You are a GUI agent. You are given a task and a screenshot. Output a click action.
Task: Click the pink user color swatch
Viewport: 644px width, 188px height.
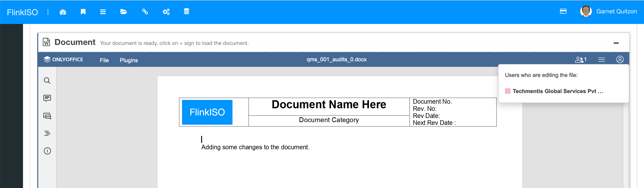(508, 91)
